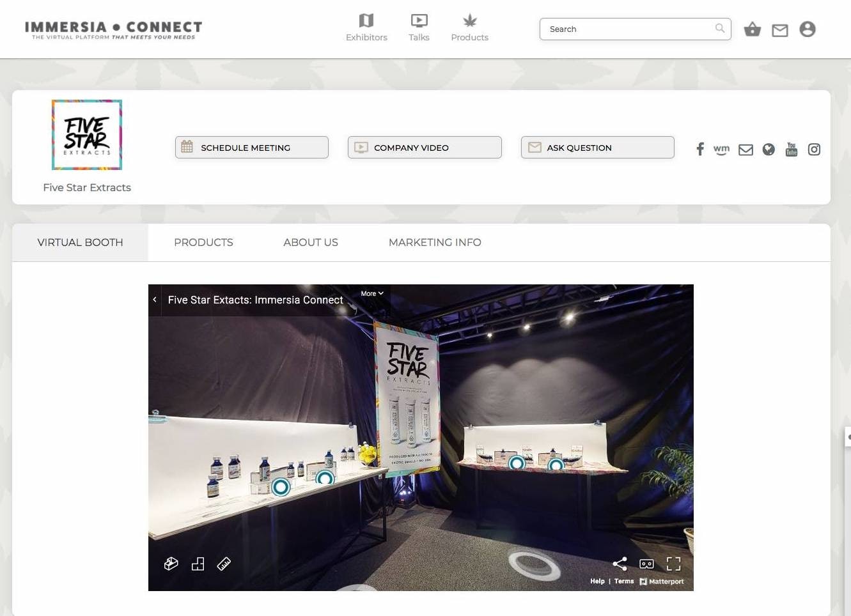Switch to the Products tab
The image size is (851, 616).
(203, 242)
